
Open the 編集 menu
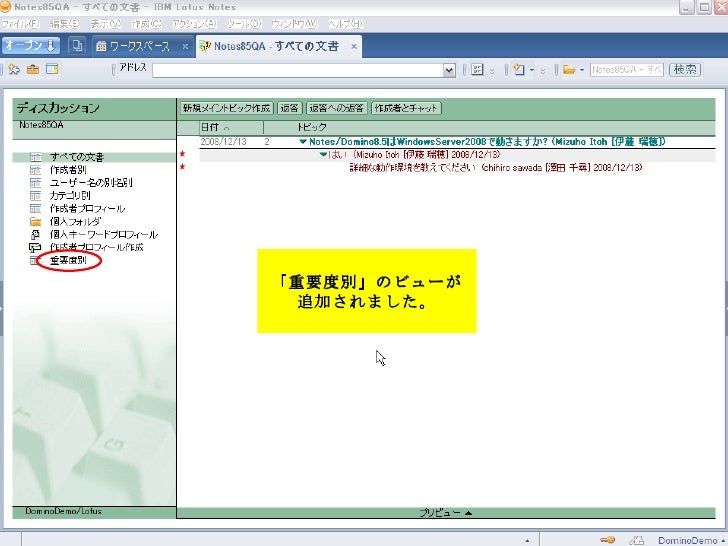tap(65, 23)
